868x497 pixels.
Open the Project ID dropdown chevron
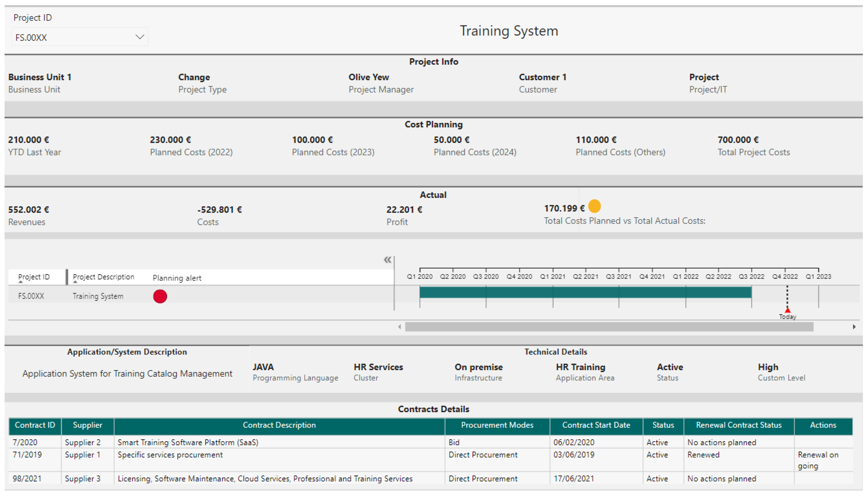(x=139, y=37)
